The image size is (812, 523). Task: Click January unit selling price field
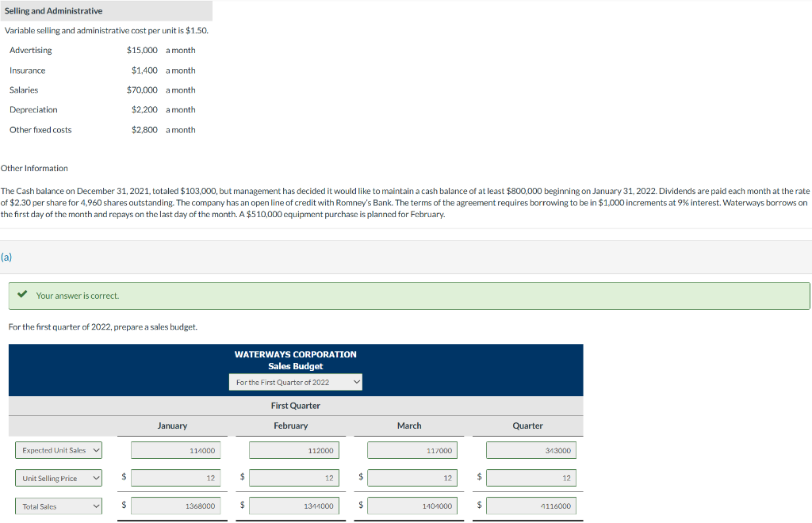[176, 478]
